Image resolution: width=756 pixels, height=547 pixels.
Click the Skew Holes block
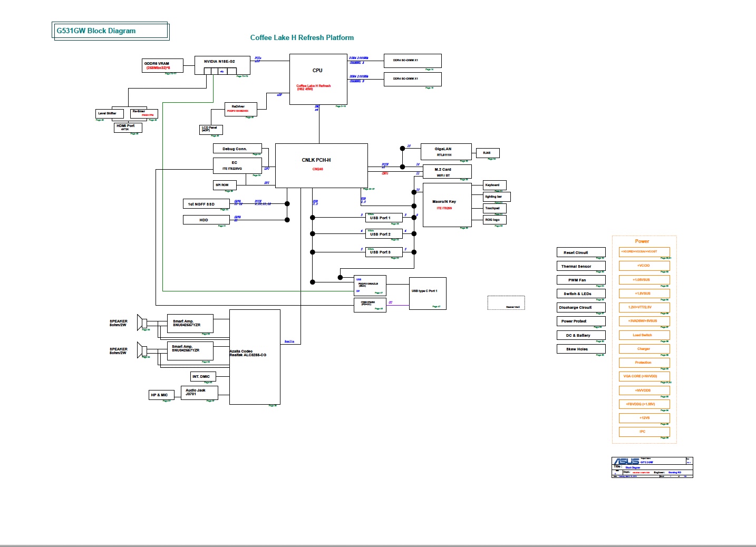tap(581, 349)
